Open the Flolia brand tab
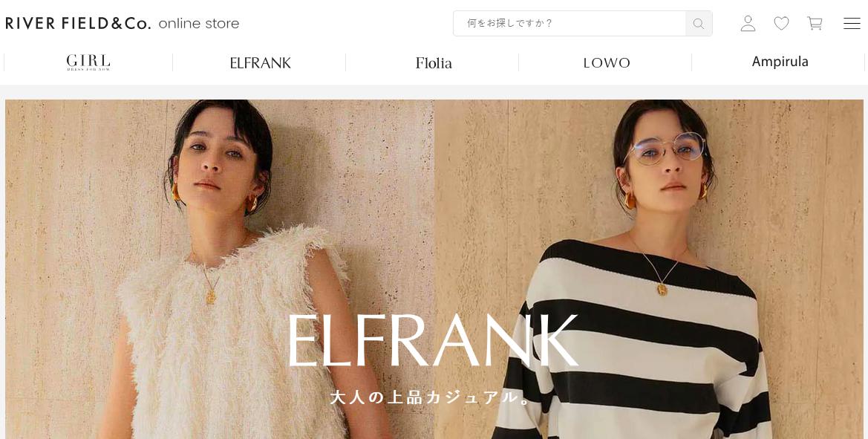The width and height of the screenshot is (868, 439). coord(434,62)
